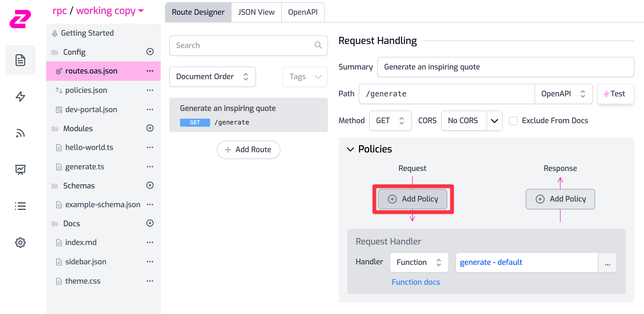Open the settings gear icon

pyautogui.click(x=20, y=243)
